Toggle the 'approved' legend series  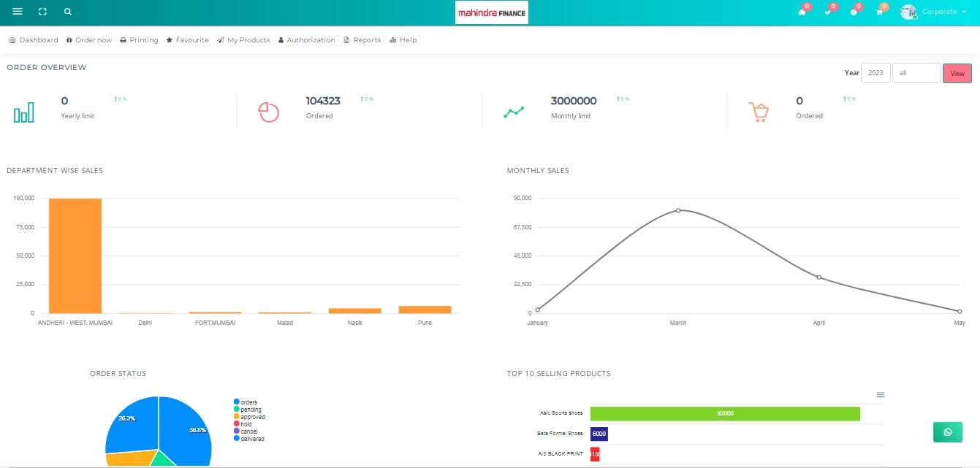coord(249,417)
